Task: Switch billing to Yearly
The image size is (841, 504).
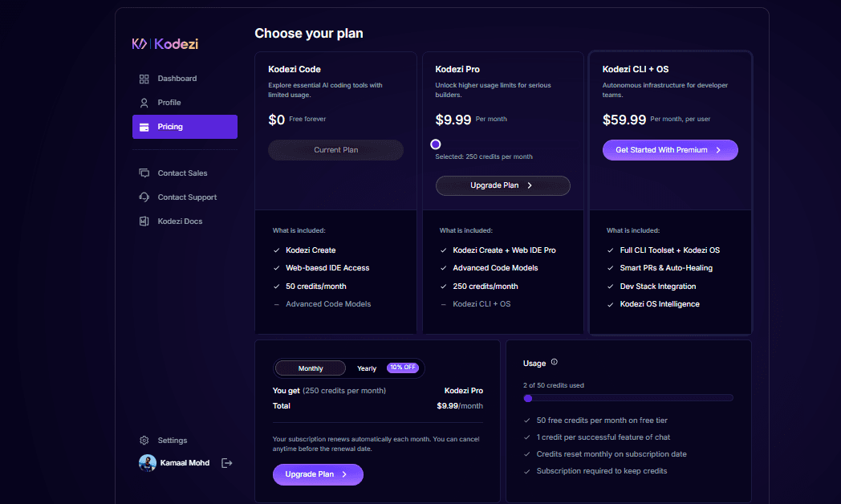Action: [x=366, y=368]
